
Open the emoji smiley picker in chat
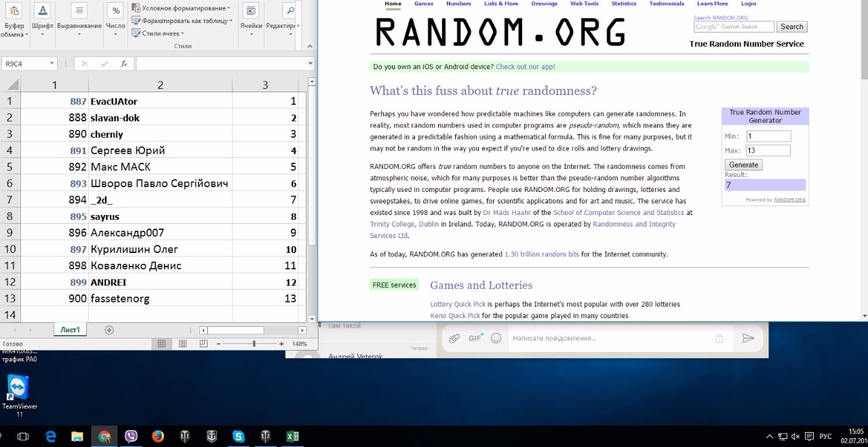(x=496, y=338)
